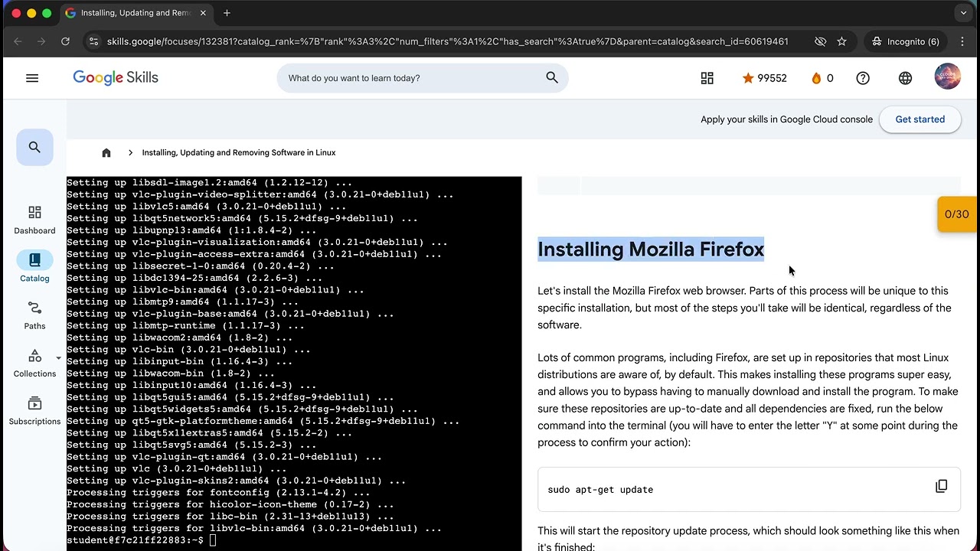This screenshot has width=980, height=551.
Task: Click the Incognito (6) indicator
Action: (x=904, y=41)
